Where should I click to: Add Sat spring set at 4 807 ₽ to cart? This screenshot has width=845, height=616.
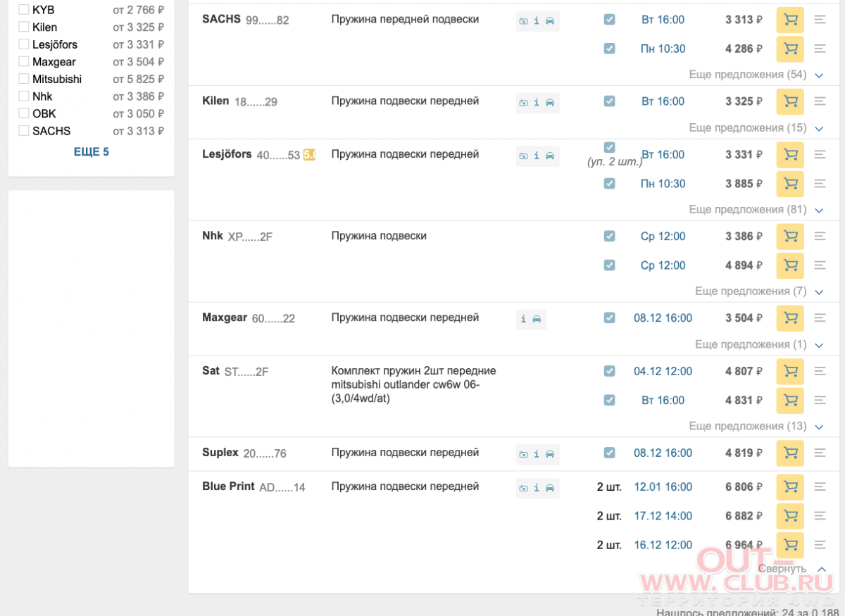tap(790, 372)
